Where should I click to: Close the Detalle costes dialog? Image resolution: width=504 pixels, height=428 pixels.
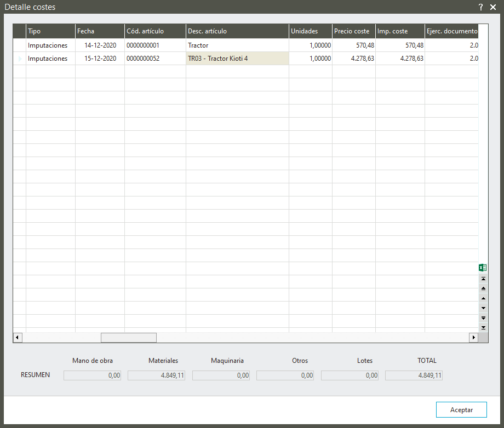[x=493, y=7]
